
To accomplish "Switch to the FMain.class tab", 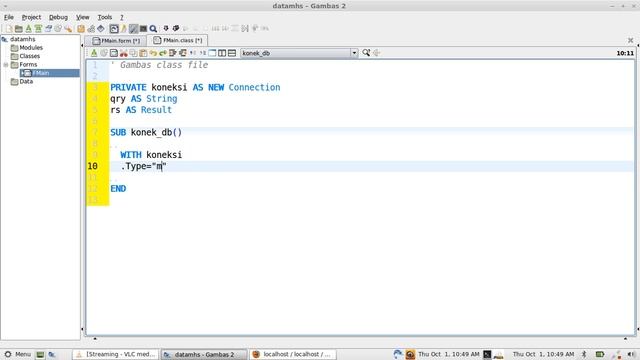I will click(x=178, y=40).
